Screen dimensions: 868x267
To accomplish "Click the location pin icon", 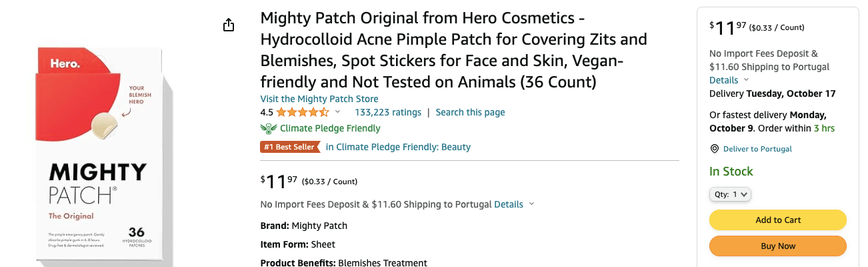I will pos(714,149).
